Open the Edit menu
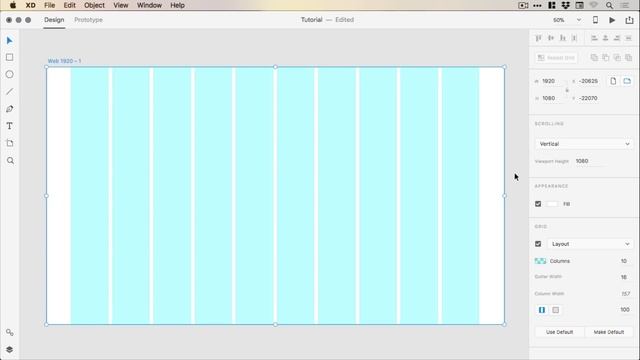Viewport: 640px width, 360px height. pyautogui.click(x=69, y=5)
